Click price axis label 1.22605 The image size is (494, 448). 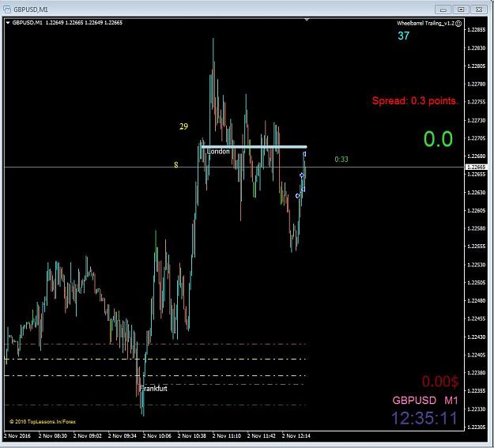click(477, 210)
